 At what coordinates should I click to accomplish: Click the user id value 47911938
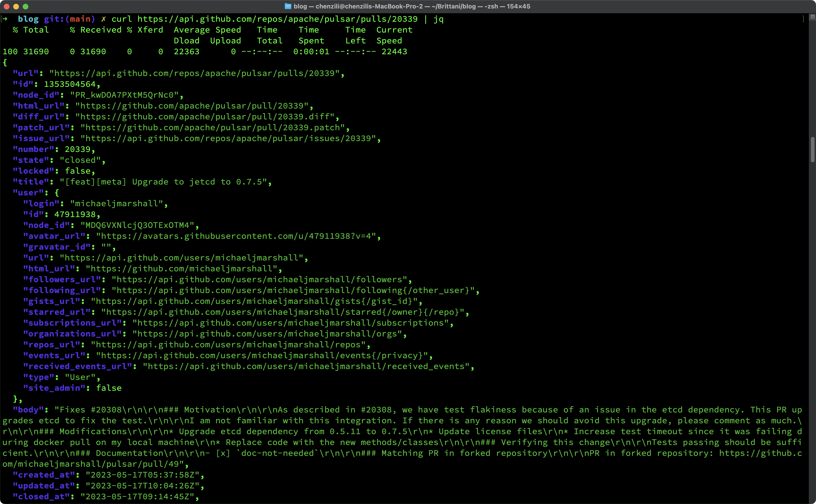[x=75, y=214]
